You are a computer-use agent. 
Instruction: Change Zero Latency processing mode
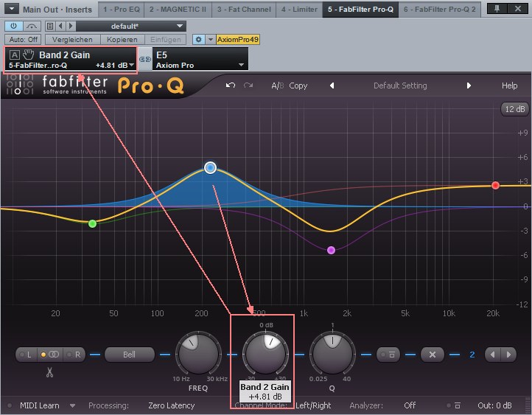172,405
